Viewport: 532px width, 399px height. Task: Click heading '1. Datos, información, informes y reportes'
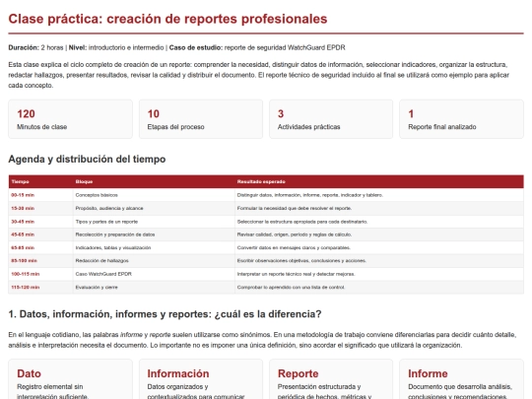(165, 314)
